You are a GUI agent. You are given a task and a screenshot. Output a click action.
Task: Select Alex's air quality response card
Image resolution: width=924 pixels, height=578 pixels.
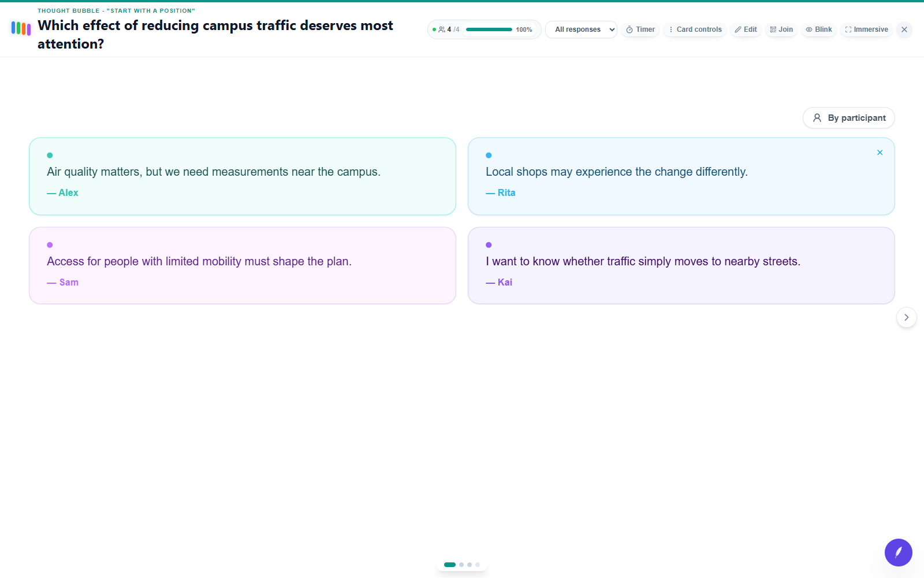tap(243, 176)
